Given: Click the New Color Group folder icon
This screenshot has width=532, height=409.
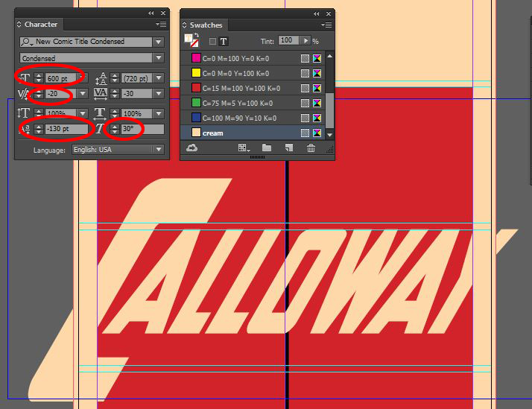Looking at the screenshot, I should click(x=266, y=148).
